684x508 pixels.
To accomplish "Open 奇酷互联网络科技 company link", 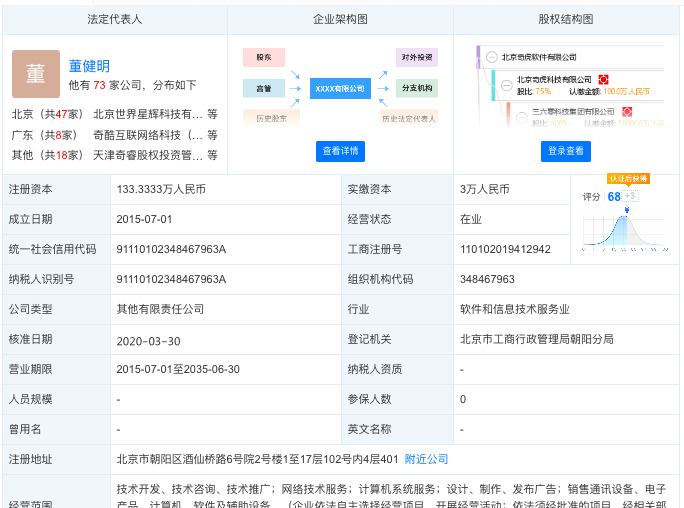I will pyautogui.click(x=147, y=135).
